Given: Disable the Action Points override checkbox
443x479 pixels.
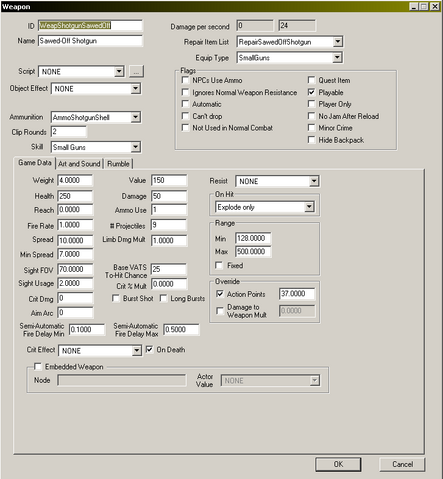Looking at the screenshot, I should click(220, 294).
